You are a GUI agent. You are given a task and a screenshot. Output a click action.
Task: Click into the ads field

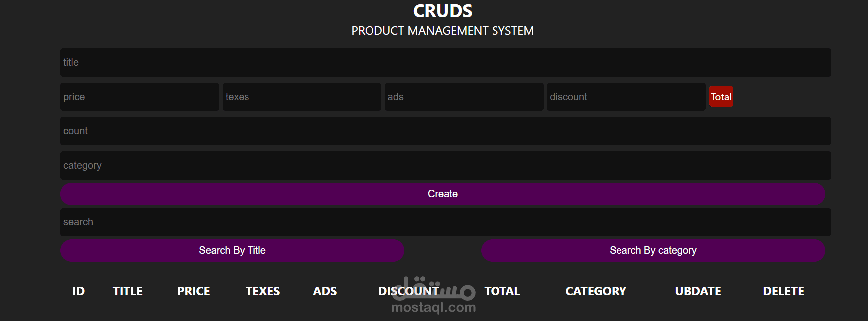click(464, 97)
